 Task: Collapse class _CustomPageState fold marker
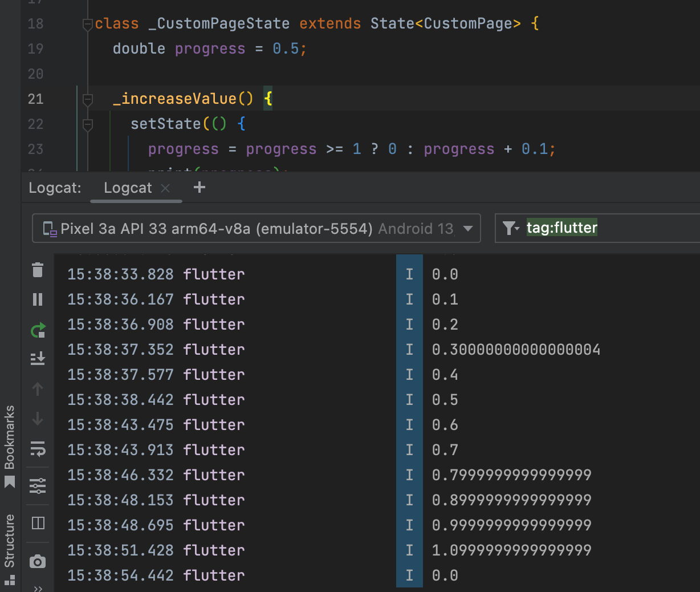88,25
